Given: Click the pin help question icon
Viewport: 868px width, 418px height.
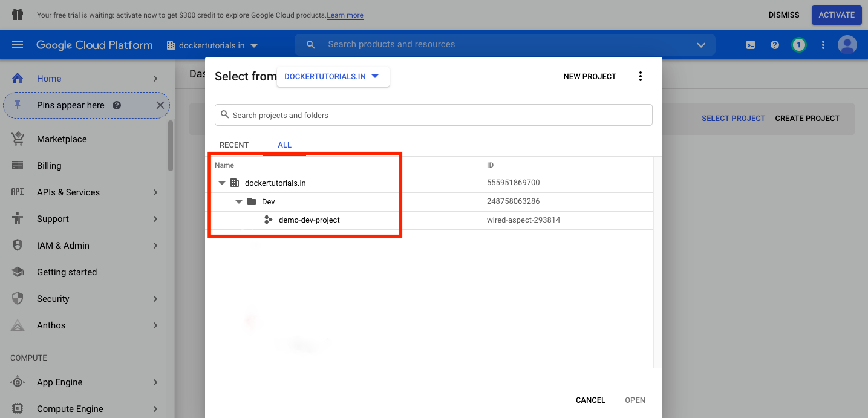Looking at the screenshot, I should (117, 105).
